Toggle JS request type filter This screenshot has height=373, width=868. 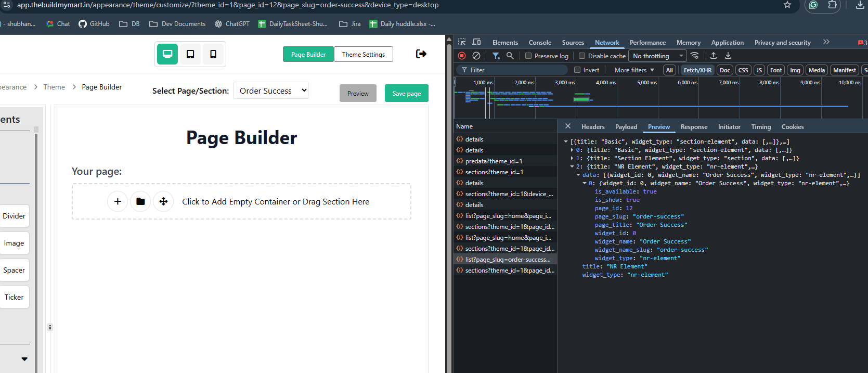pos(759,70)
